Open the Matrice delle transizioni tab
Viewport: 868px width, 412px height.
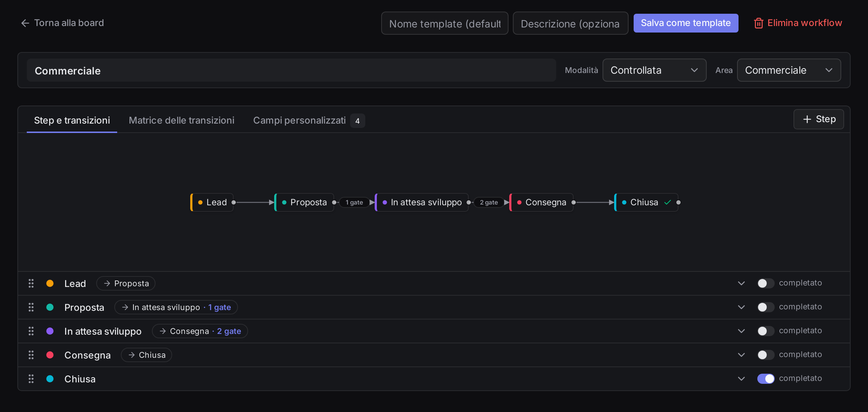point(182,120)
